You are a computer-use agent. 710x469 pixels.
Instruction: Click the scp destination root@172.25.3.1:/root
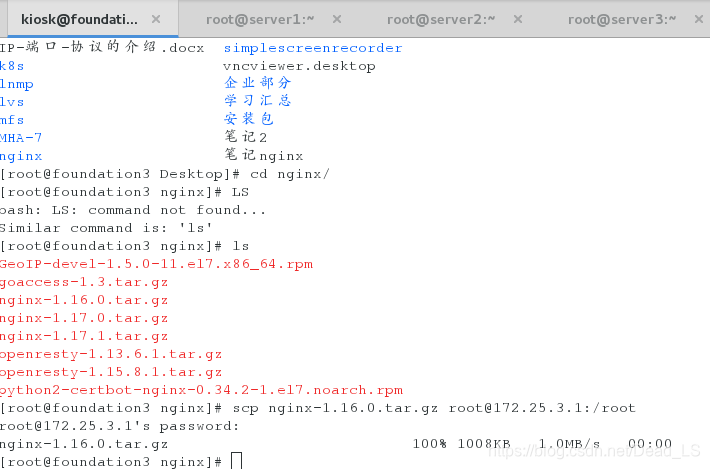point(542,408)
